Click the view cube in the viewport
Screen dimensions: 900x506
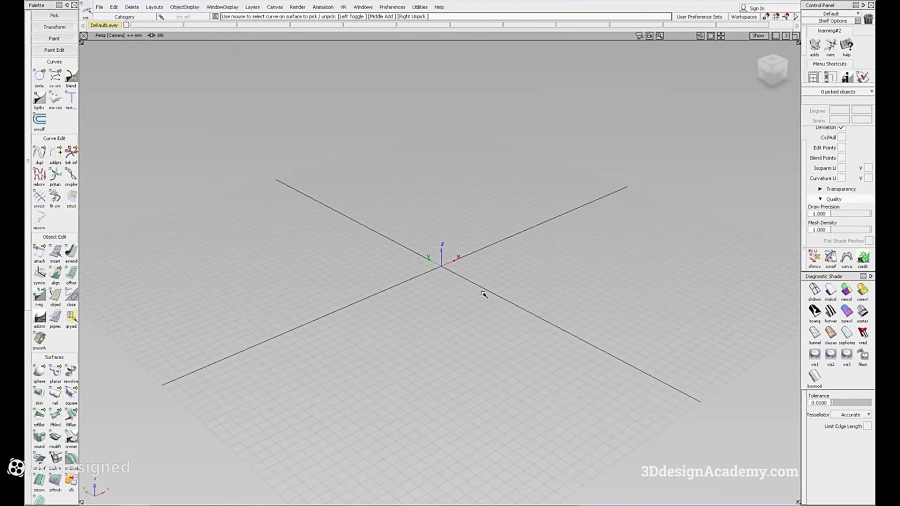point(773,70)
